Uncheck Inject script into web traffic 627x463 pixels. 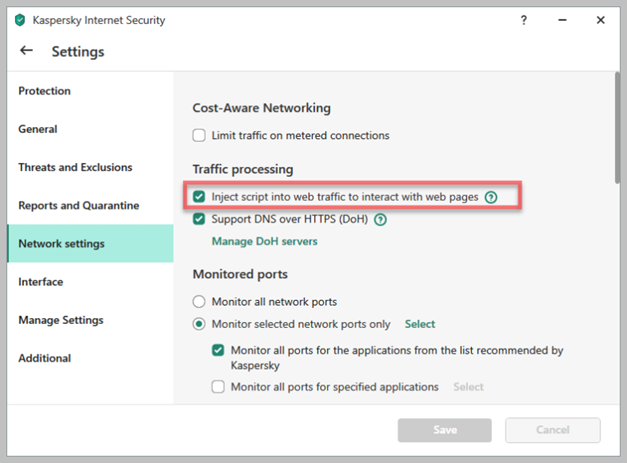point(199,197)
